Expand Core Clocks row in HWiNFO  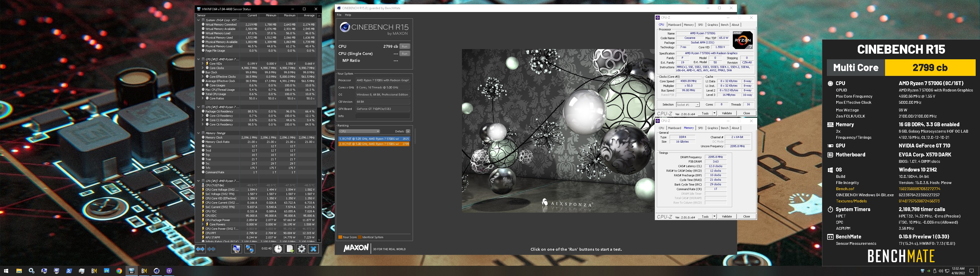point(203,68)
